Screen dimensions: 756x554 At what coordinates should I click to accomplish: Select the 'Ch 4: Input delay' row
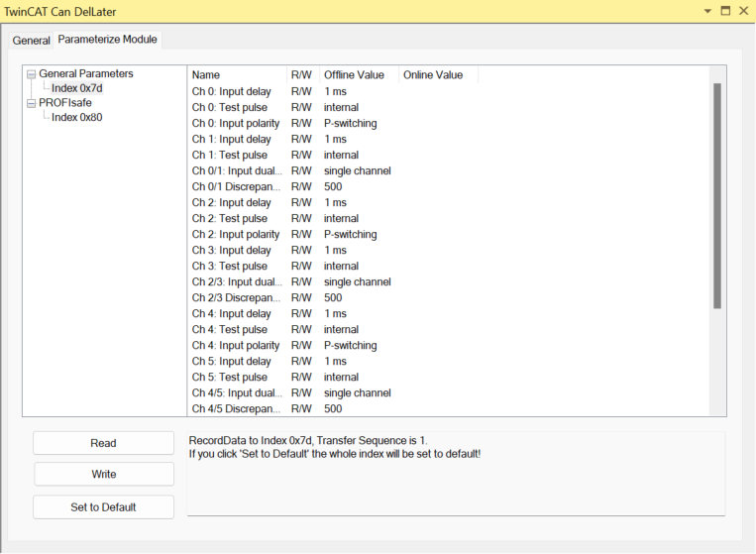[x=333, y=314]
